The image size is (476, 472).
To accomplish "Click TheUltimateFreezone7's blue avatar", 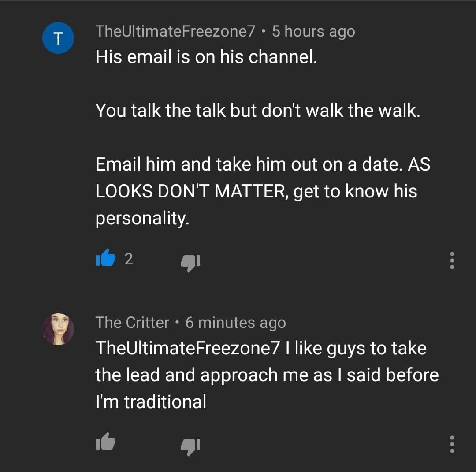I will click(58, 38).
